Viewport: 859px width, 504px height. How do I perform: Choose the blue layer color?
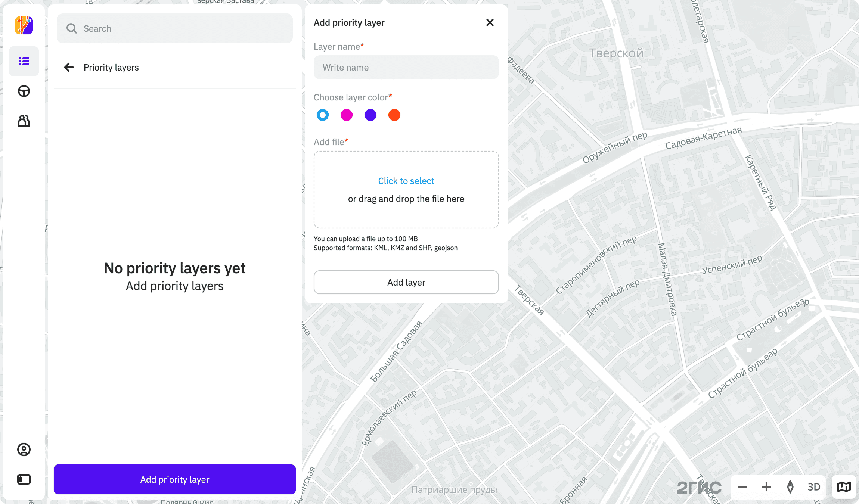coord(323,115)
